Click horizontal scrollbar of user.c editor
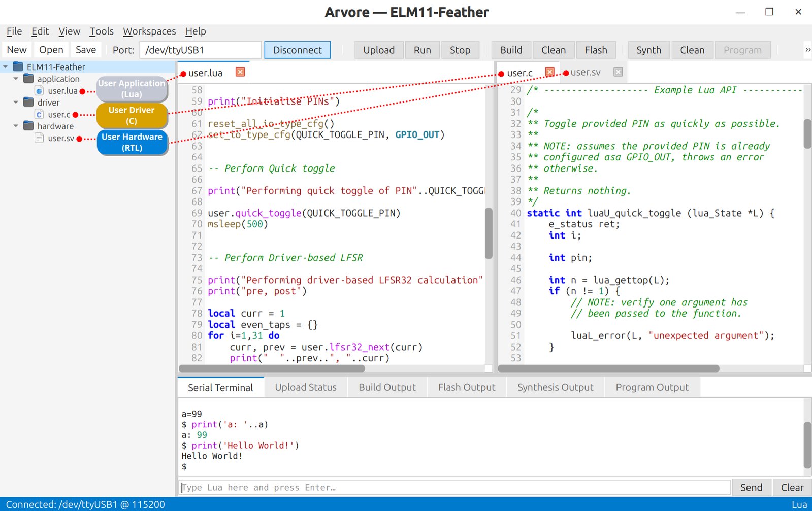The width and height of the screenshot is (812, 511). click(609, 368)
